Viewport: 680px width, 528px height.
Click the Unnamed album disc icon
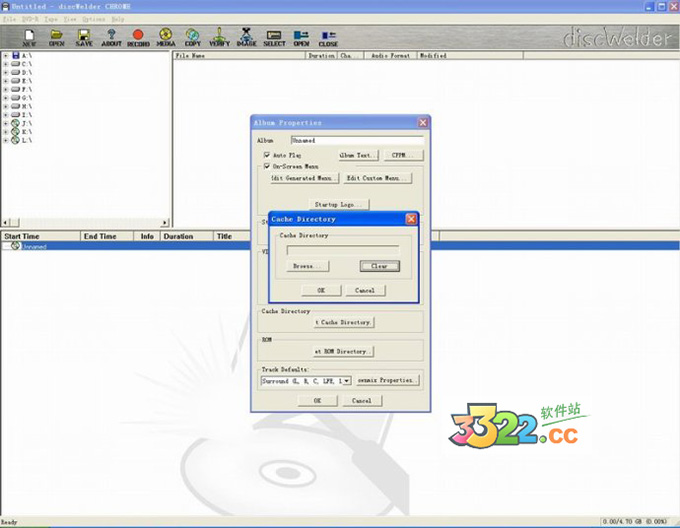click(x=16, y=246)
